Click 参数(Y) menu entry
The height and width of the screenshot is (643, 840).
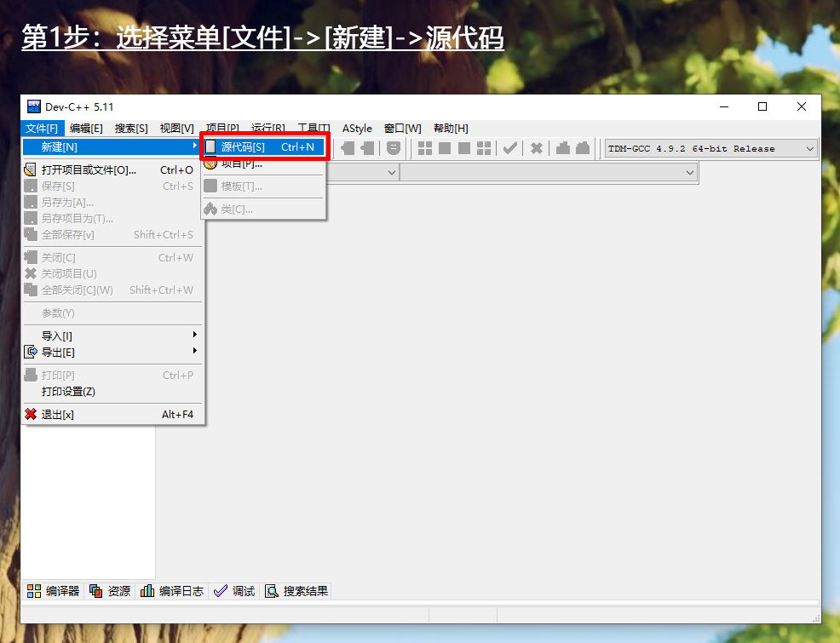pyautogui.click(x=112, y=313)
